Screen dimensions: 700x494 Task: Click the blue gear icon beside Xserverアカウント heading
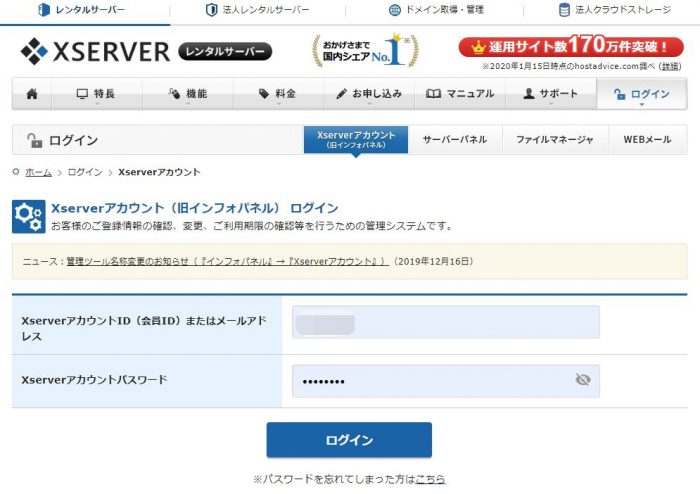point(29,216)
